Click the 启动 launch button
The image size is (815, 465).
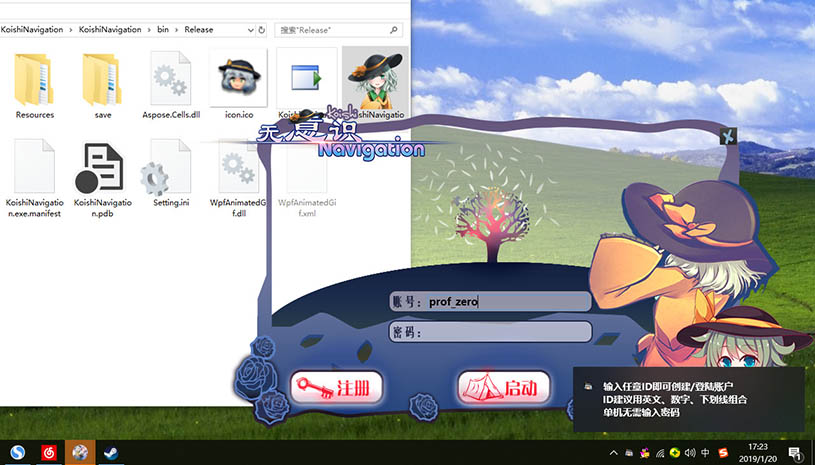click(x=504, y=387)
